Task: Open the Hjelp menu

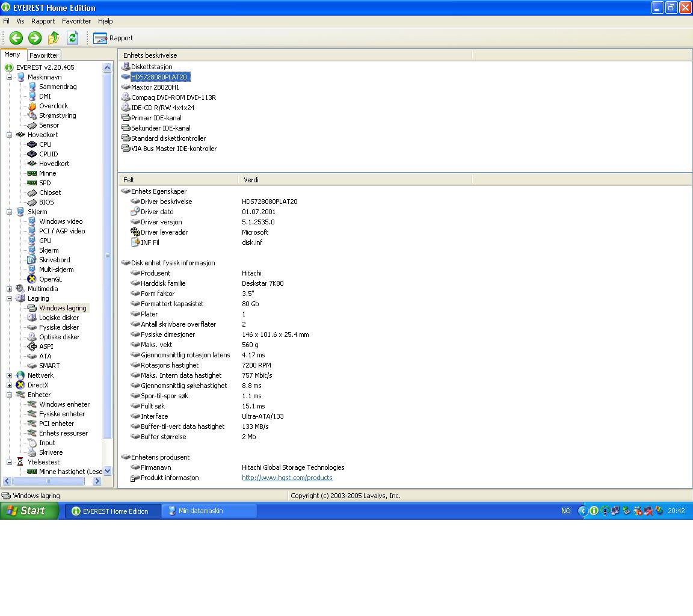Action: [x=105, y=21]
